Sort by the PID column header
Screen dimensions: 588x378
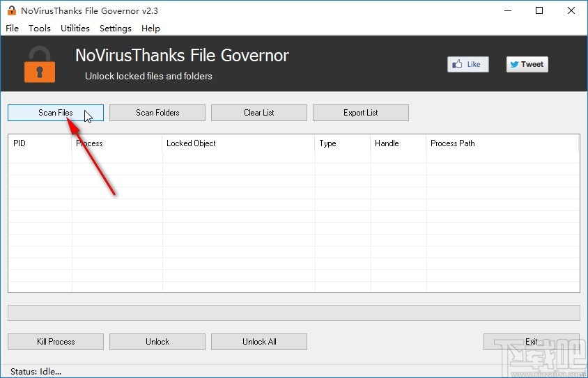coord(40,143)
